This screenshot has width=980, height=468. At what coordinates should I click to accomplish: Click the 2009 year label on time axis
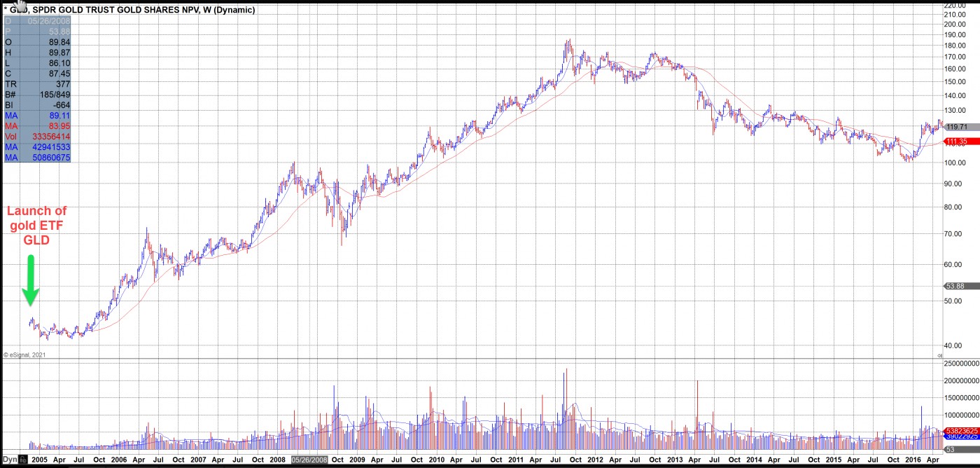coord(357,460)
